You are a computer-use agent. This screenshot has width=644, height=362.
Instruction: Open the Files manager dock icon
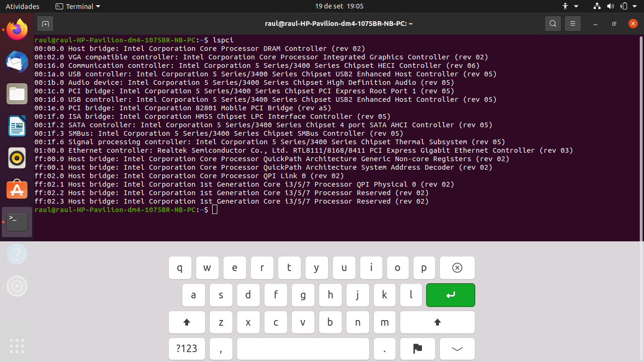[x=17, y=94]
